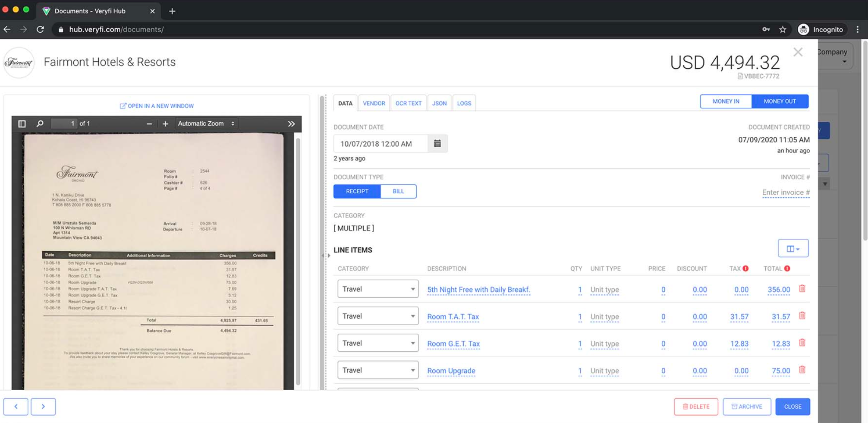View the site lock security info
The height and width of the screenshot is (423, 868).
click(x=61, y=29)
